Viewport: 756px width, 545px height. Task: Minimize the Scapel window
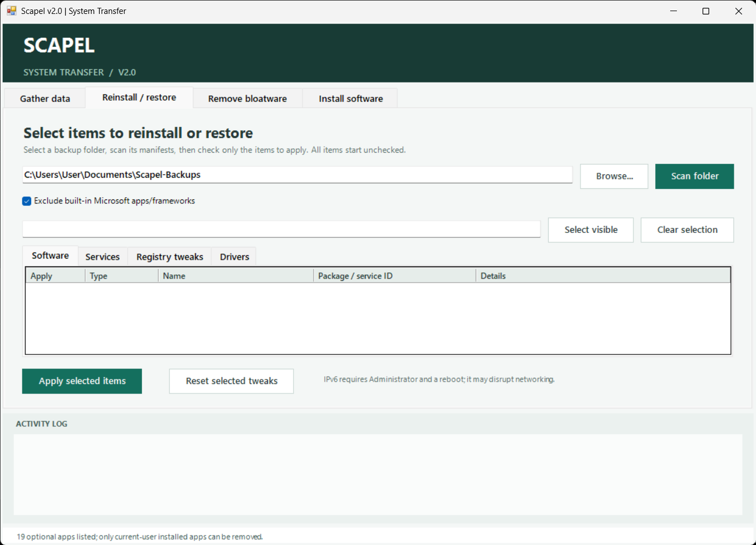pos(674,11)
